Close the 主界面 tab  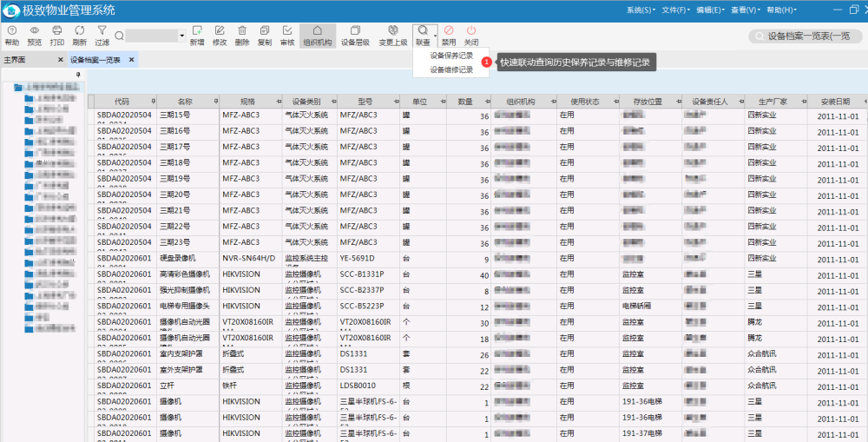[x=61, y=60]
